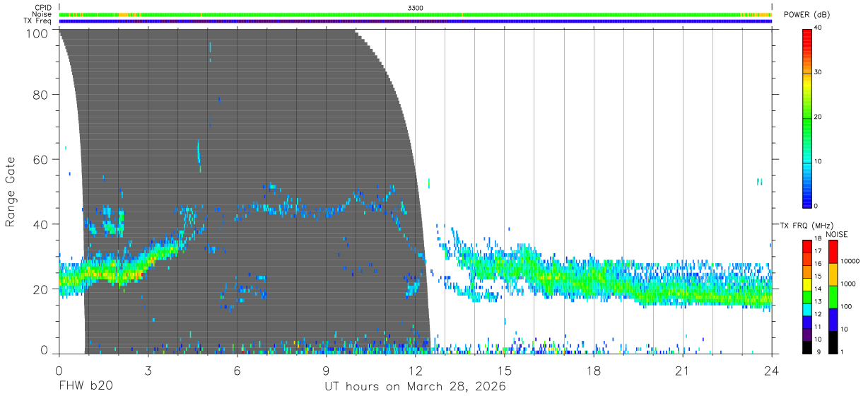Image resolution: width=868 pixels, height=401 pixels.
Task: Click the 14 tick on TX FRQ legend
Action: coord(819,289)
